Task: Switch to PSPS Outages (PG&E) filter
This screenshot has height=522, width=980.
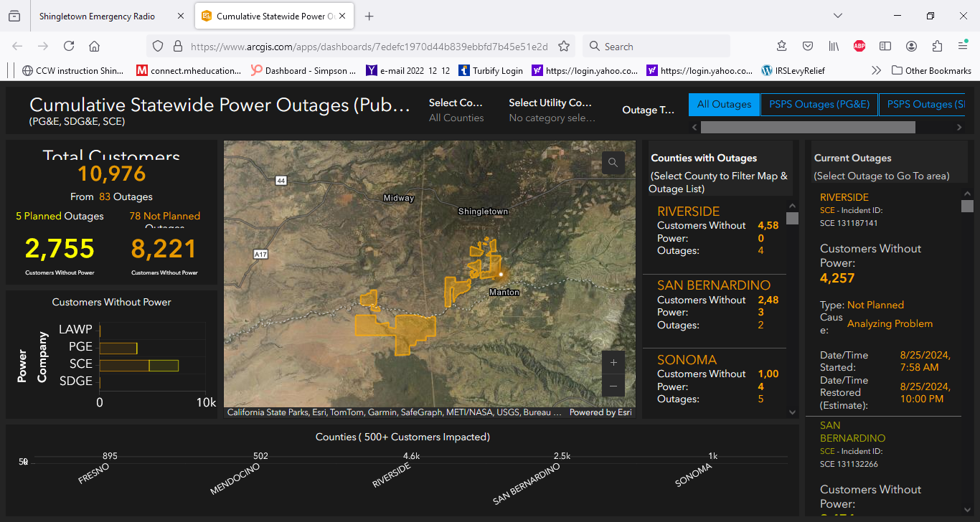Action: point(819,105)
